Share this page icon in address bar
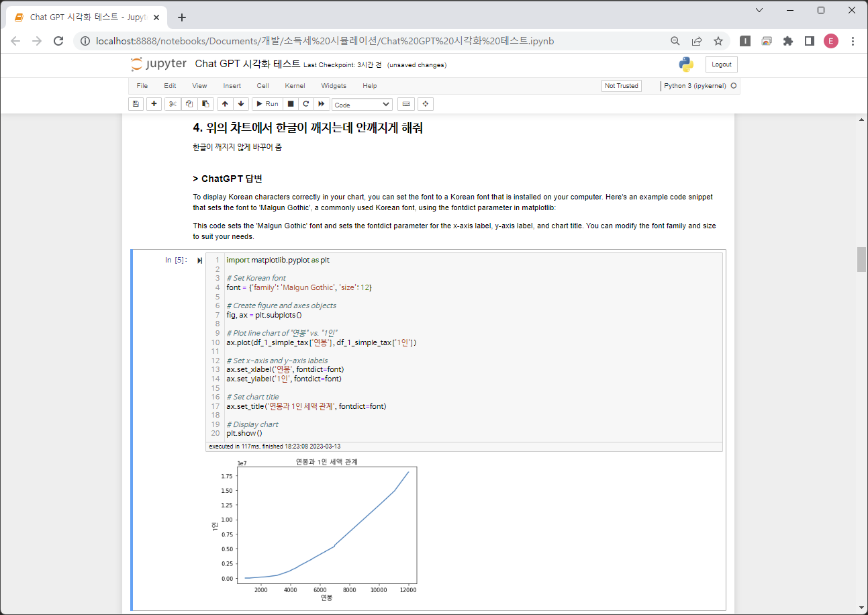 point(697,41)
